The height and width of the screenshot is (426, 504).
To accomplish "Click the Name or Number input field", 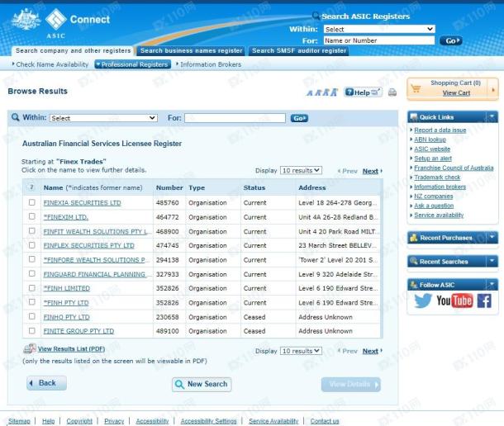I will click(379, 40).
